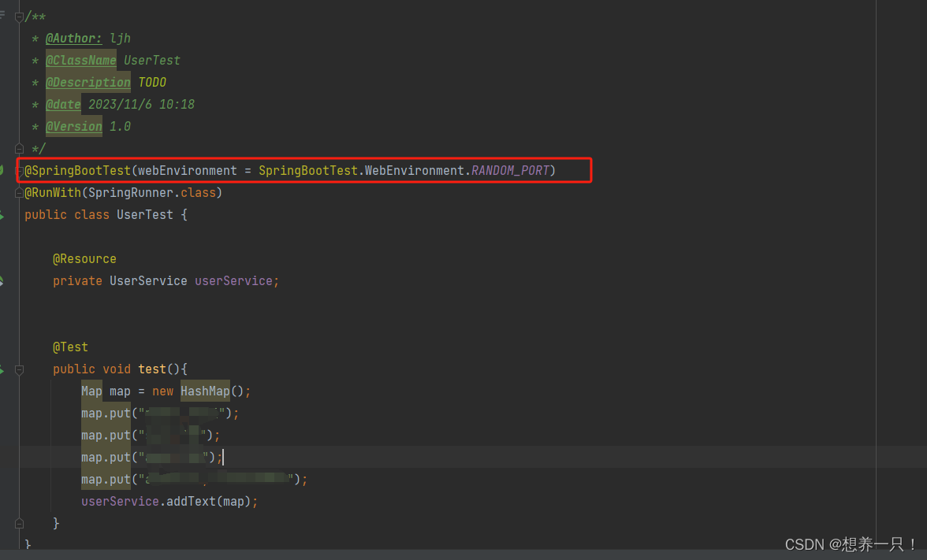
Task: Click the @ClassName Javadoc tag
Action: (x=81, y=60)
